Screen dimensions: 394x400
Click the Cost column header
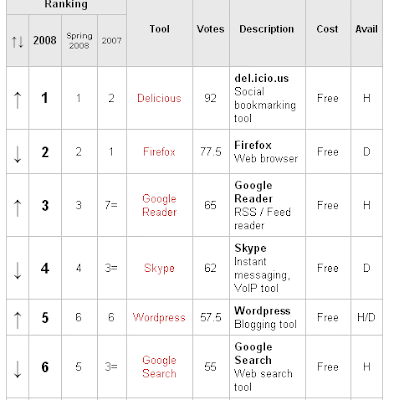tap(327, 29)
